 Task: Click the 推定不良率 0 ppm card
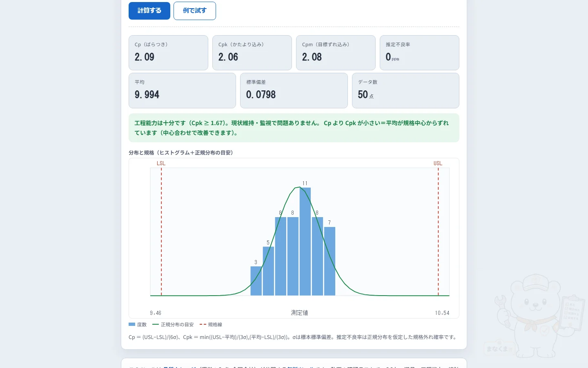419,53
